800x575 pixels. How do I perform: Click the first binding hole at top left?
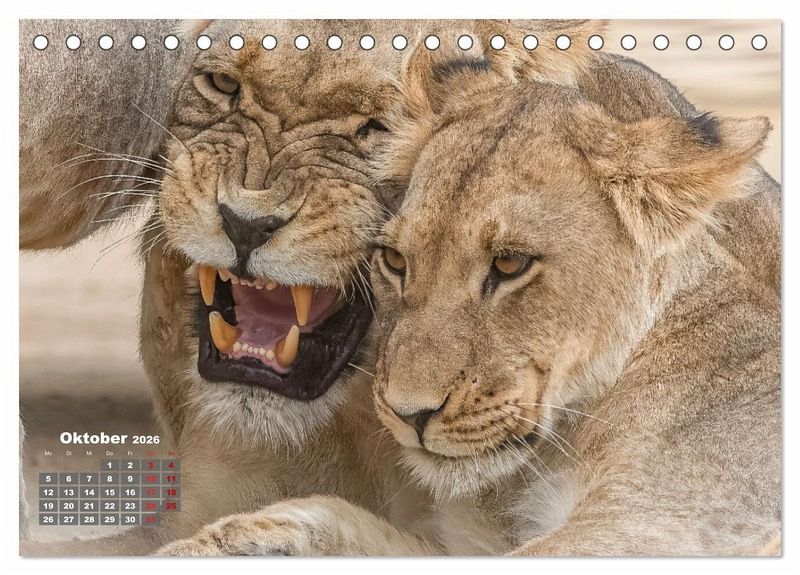(41, 42)
